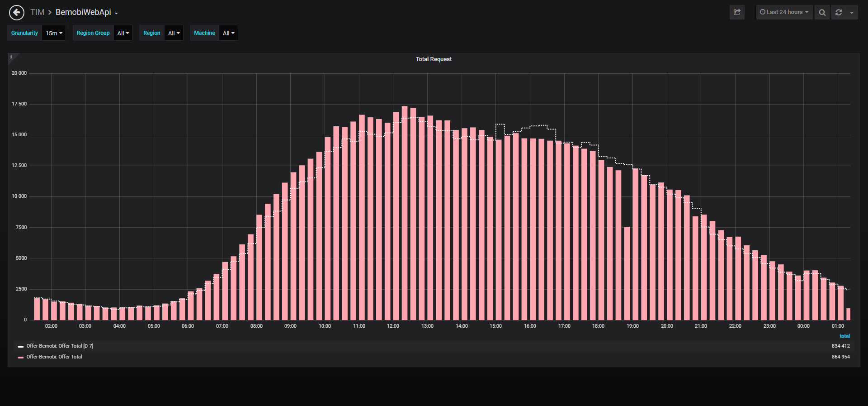The width and height of the screenshot is (868, 406).
Task: Click the pink swatch for Offer Total
Action: pos(21,357)
